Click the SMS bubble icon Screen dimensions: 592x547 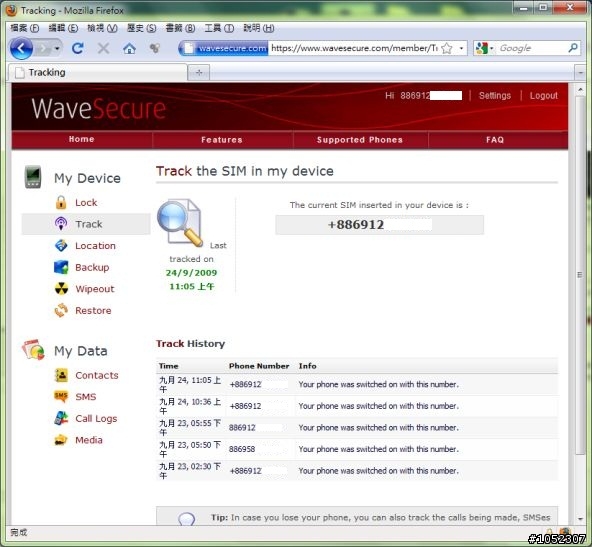[61, 396]
